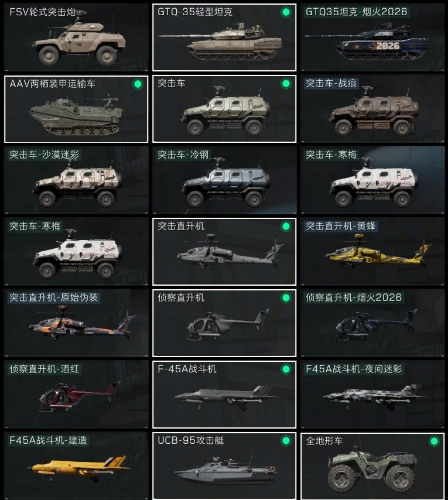Click the green dot on 侦察直升机 card
Screen dimensions: 448x500
click(x=286, y=298)
